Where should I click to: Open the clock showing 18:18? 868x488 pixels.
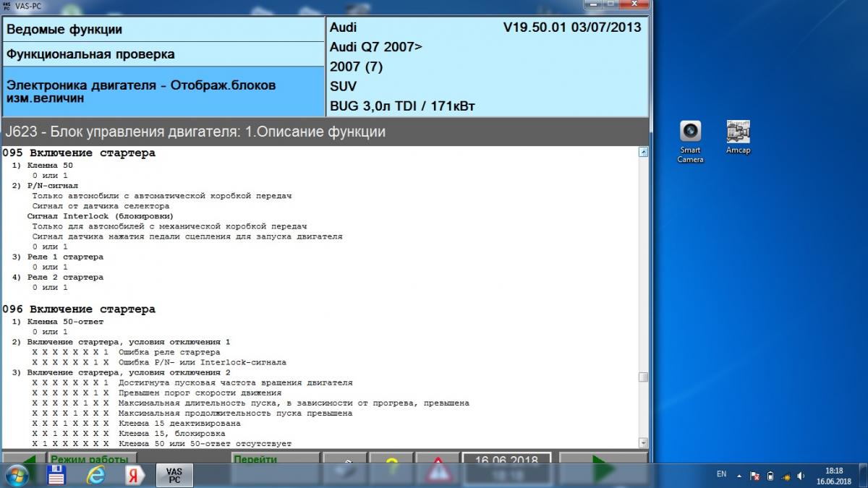pos(833,475)
